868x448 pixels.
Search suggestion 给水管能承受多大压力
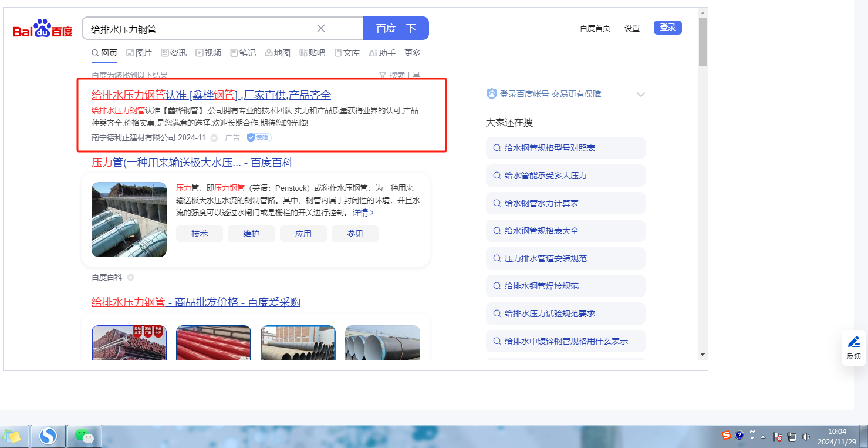point(566,176)
